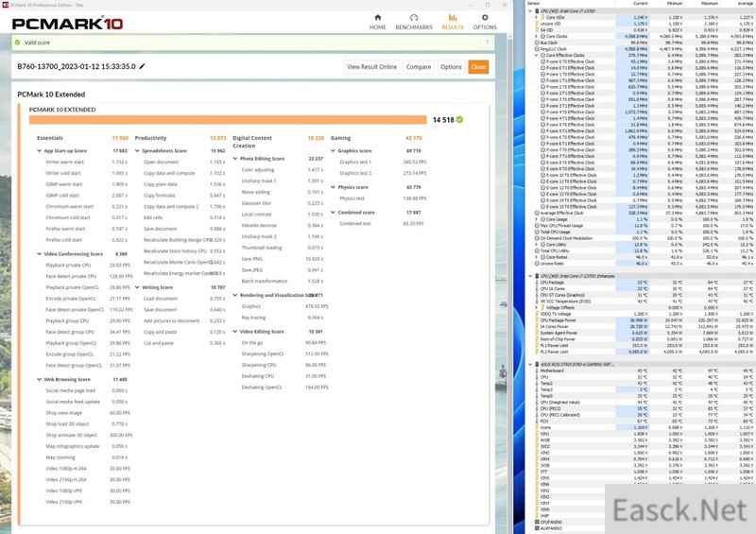Click the orange Close button
The width and height of the screenshot is (756, 534).
pos(478,66)
